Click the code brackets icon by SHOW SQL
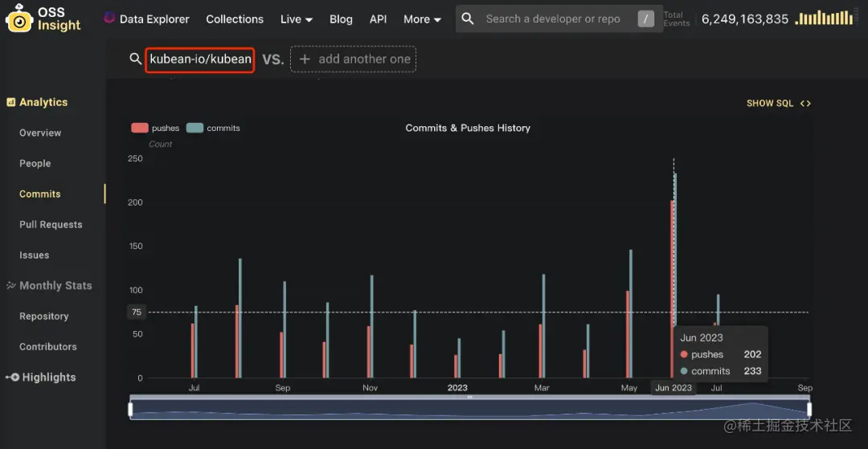868x449 pixels. 805,104
